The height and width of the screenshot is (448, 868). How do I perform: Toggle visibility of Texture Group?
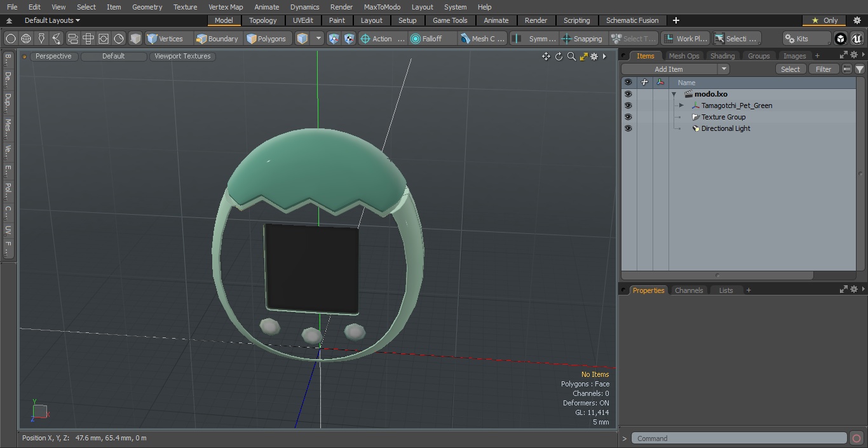tap(628, 117)
